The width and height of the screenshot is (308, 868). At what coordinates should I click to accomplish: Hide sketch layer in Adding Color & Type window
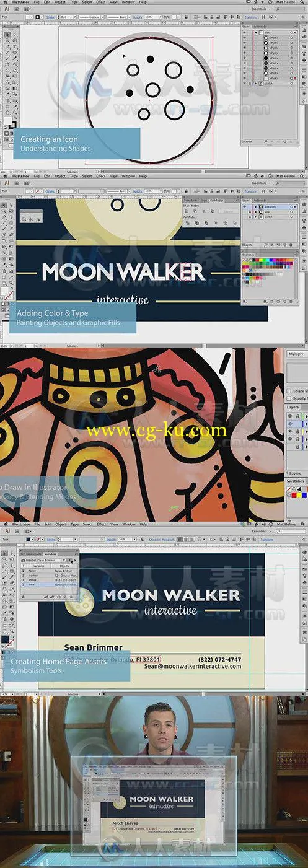[x=245, y=217]
